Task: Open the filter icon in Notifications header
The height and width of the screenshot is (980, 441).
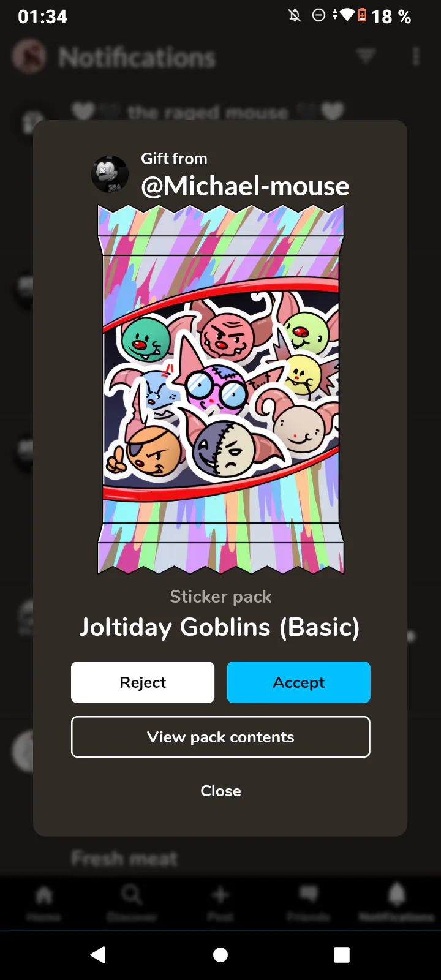Action: tap(366, 56)
